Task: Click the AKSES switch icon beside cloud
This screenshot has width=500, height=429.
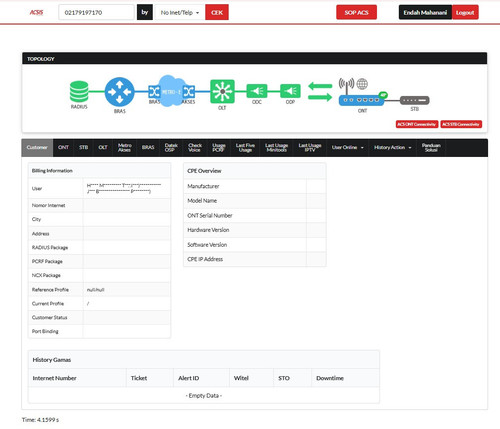Action: tap(189, 91)
